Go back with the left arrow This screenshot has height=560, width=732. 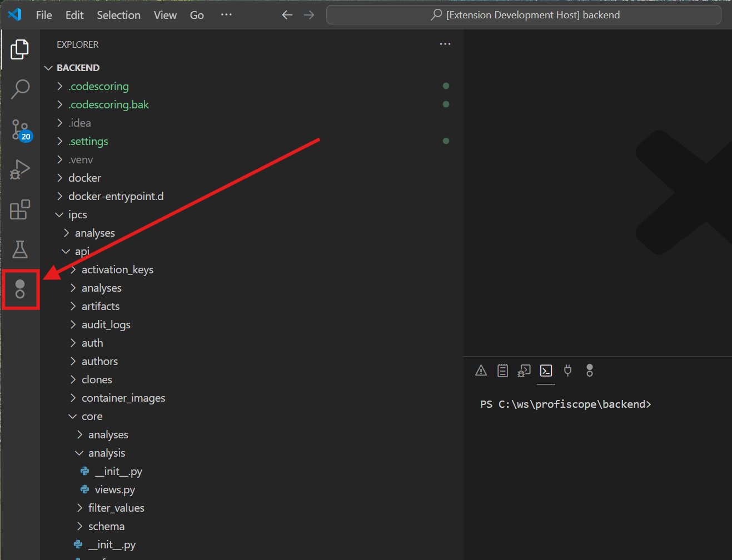[x=287, y=15]
